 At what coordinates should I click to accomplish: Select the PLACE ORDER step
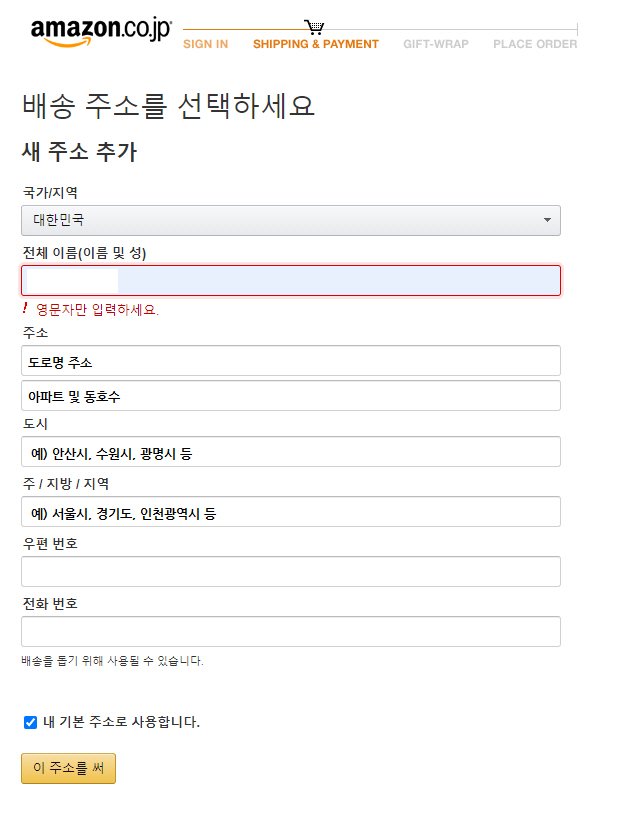point(535,44)
